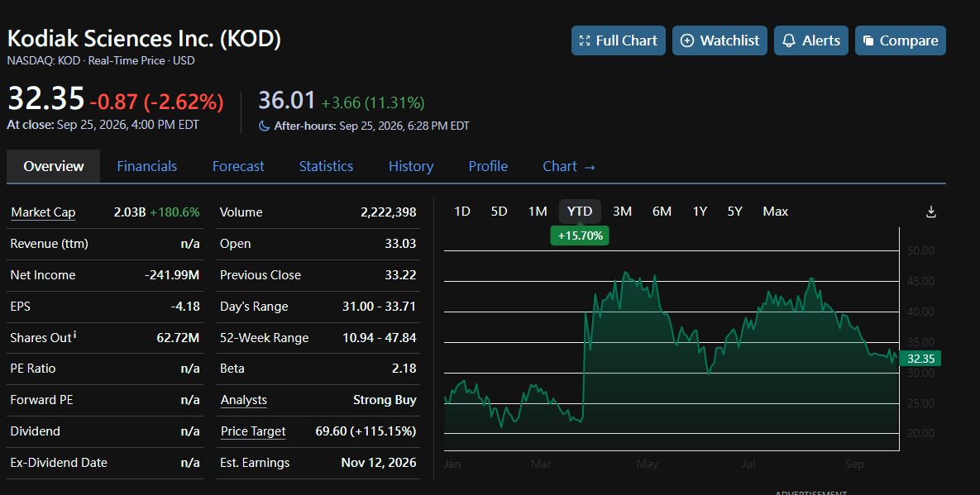980x495 pixels.
Task: Click the 36.01 after-hours price
Action: click(287, 101)
